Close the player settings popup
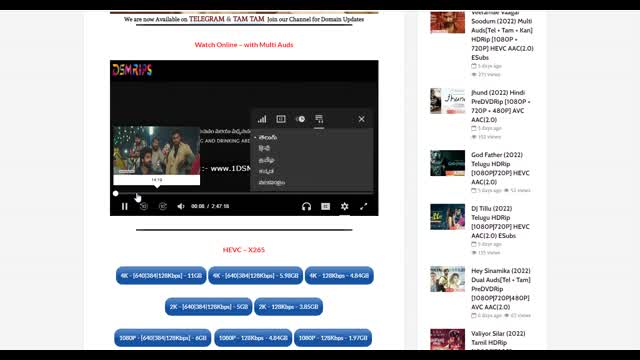Image resolution: width=640 pixels, height=360 pixels. (x=362, y=119)
